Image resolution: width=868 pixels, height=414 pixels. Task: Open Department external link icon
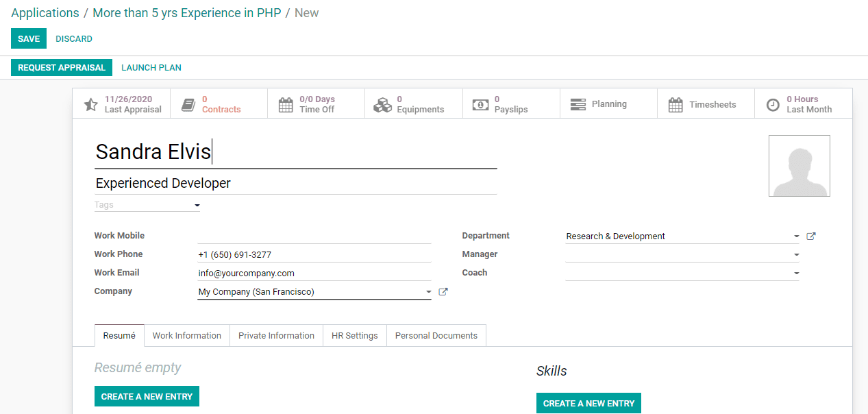[811, 236]
